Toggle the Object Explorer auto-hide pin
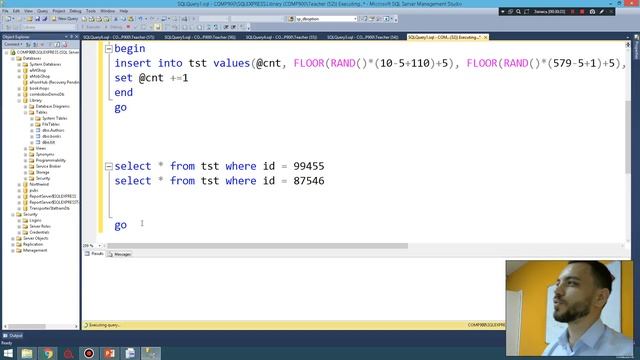The image size is (640, 360). 71,37
